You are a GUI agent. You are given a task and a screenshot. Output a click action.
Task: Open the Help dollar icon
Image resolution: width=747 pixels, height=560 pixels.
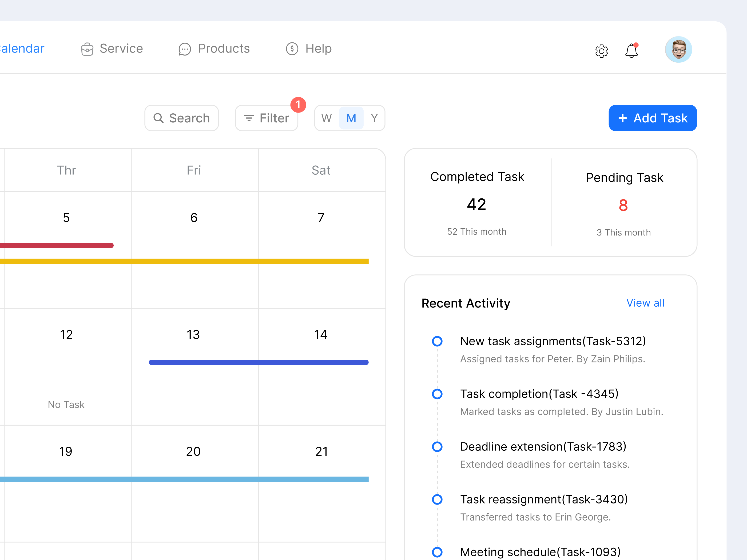292,49
